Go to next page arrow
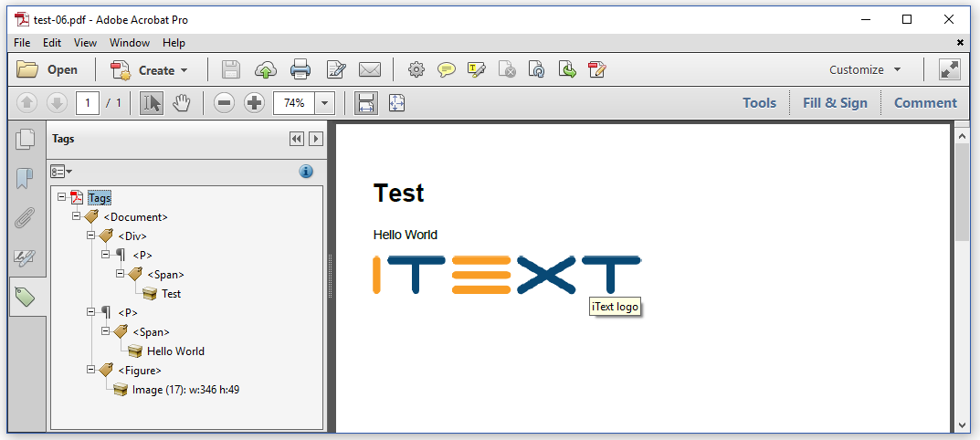Screen dimensions: 980x440 tap(57, 103)
